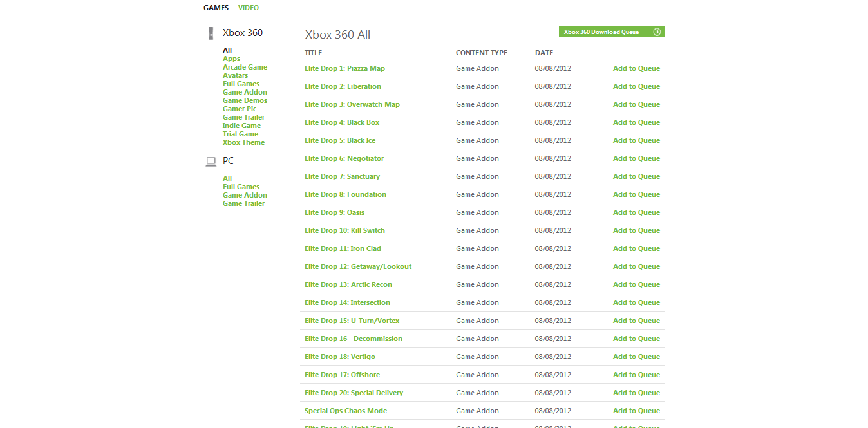Open Elite Drop 2: Liberation

click(343, 86)
